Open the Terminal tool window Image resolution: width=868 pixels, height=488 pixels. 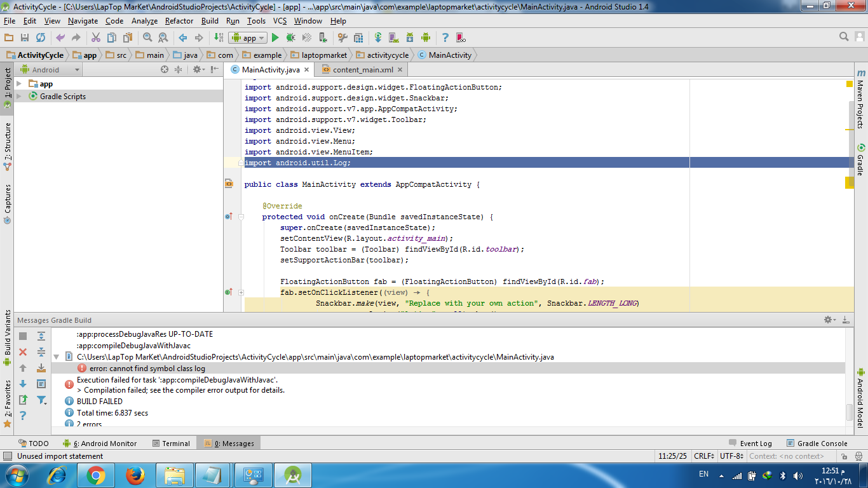171,444
